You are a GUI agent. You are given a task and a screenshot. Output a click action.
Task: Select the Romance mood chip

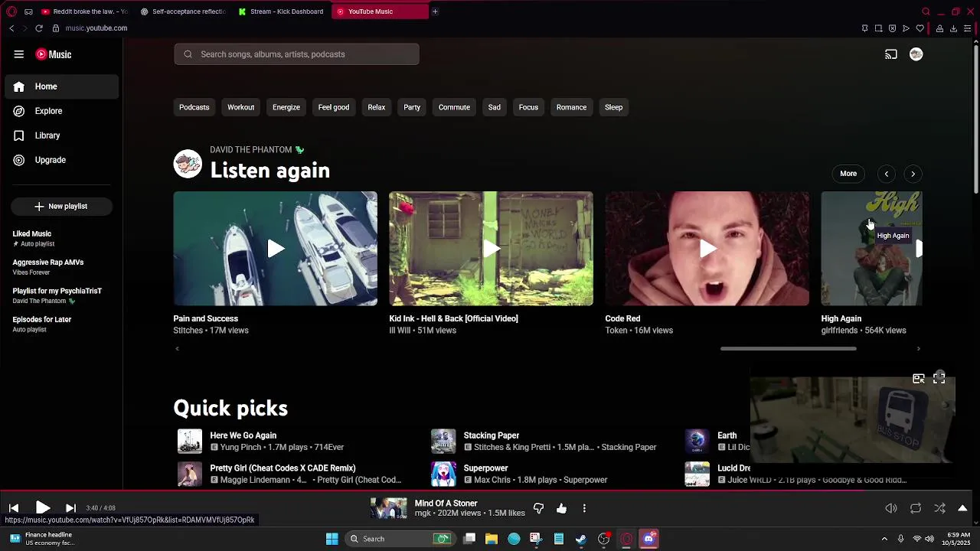[571, 107]
